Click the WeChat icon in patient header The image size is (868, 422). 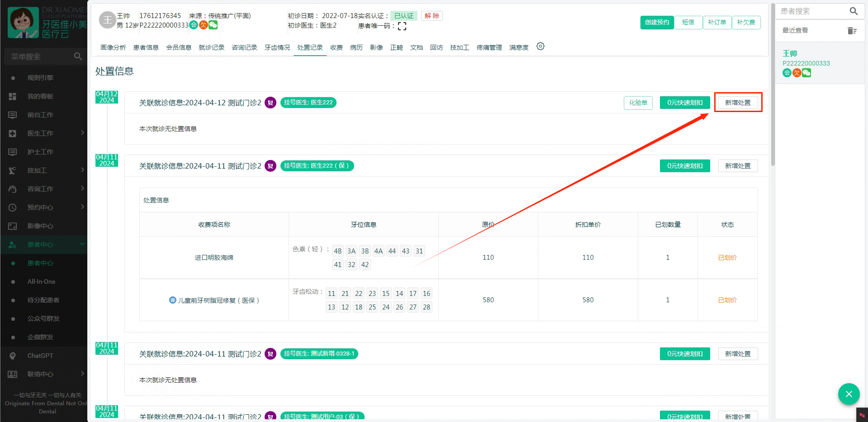click(x=213, y=25)
